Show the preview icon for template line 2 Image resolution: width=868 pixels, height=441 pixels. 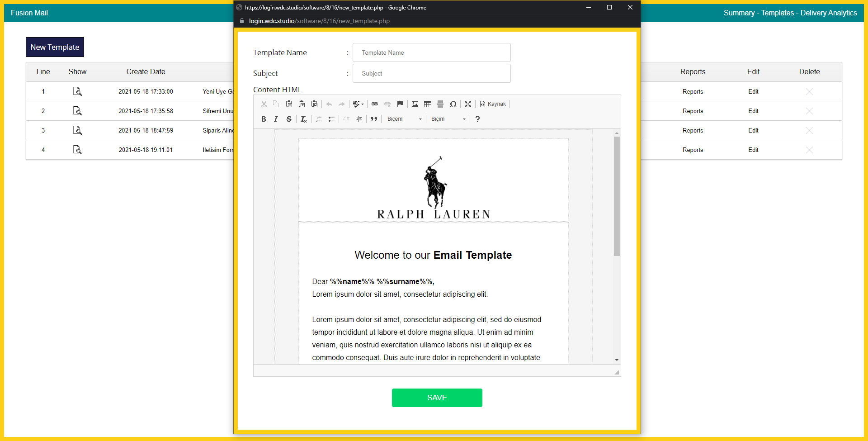pos(77,111)
